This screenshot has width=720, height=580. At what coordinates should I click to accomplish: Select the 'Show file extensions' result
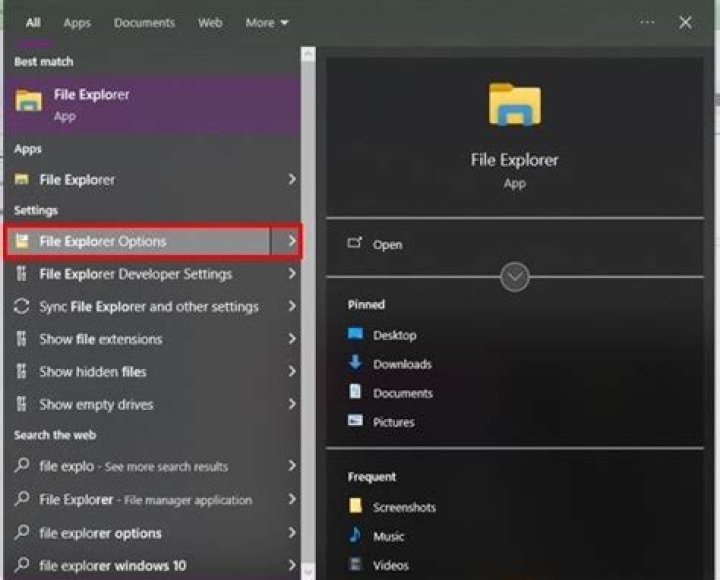(101, 339)
